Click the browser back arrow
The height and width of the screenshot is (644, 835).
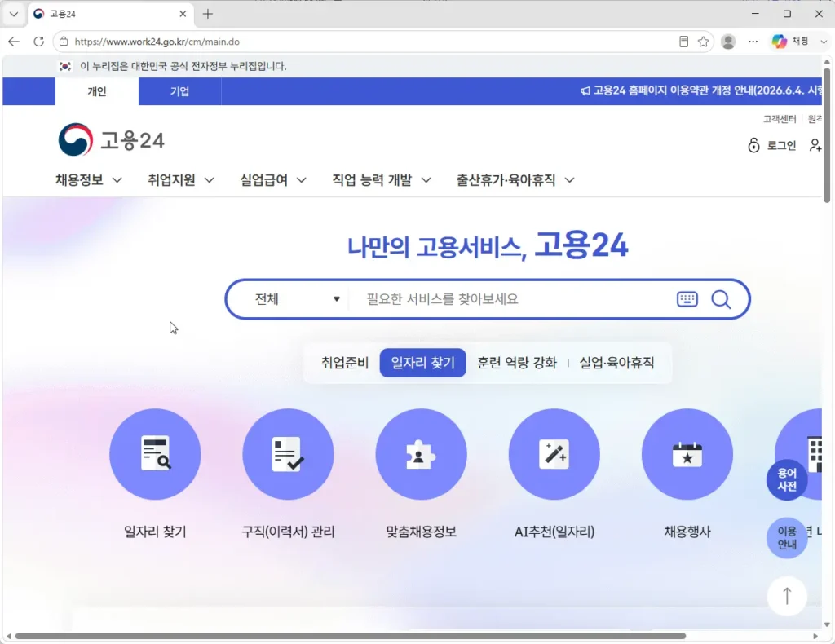tap(14, 42)
